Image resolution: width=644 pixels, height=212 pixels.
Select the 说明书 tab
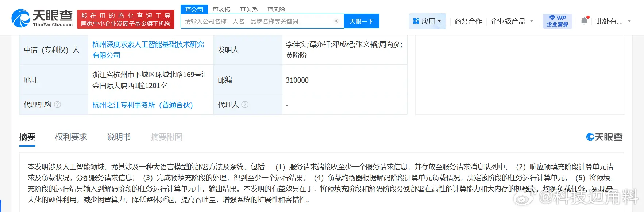[x=119, y=137]
